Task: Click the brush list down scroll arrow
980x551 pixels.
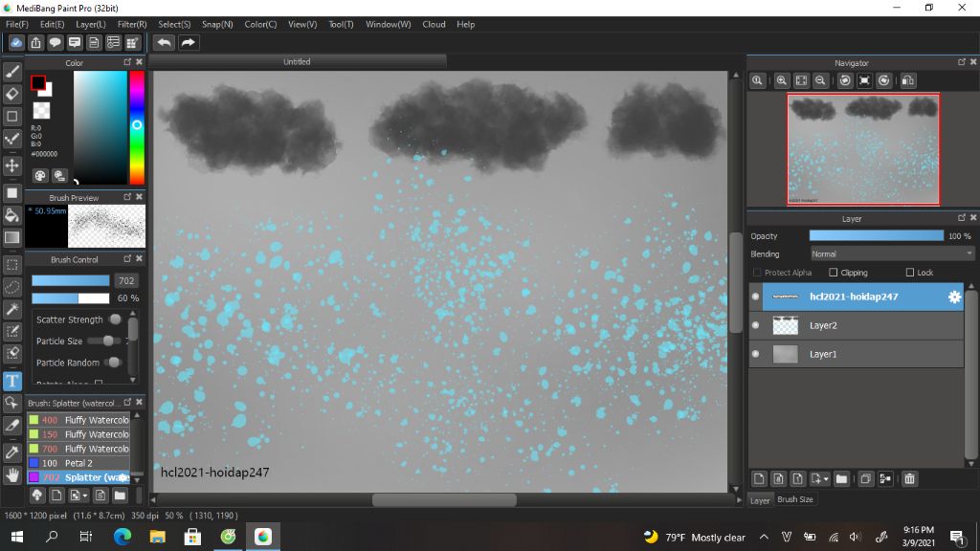Action: pos(137,479)
